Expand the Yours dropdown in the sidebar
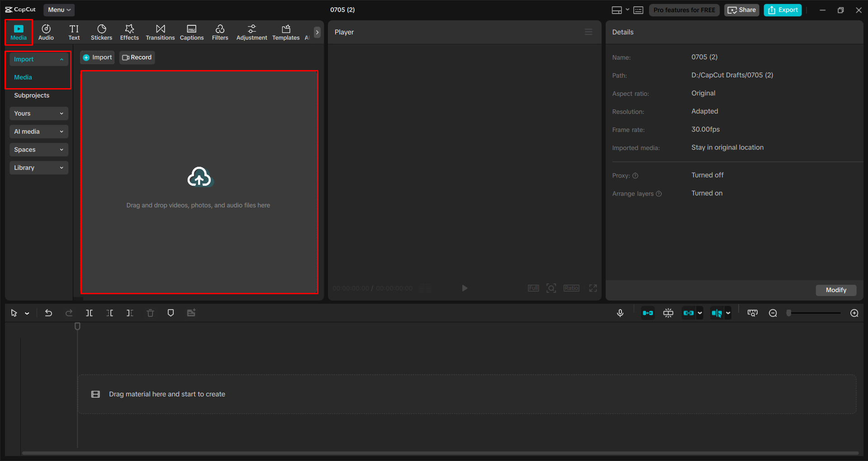Image resolution: width=868 pixels, height=461 pixels. (x=38, y=113)
